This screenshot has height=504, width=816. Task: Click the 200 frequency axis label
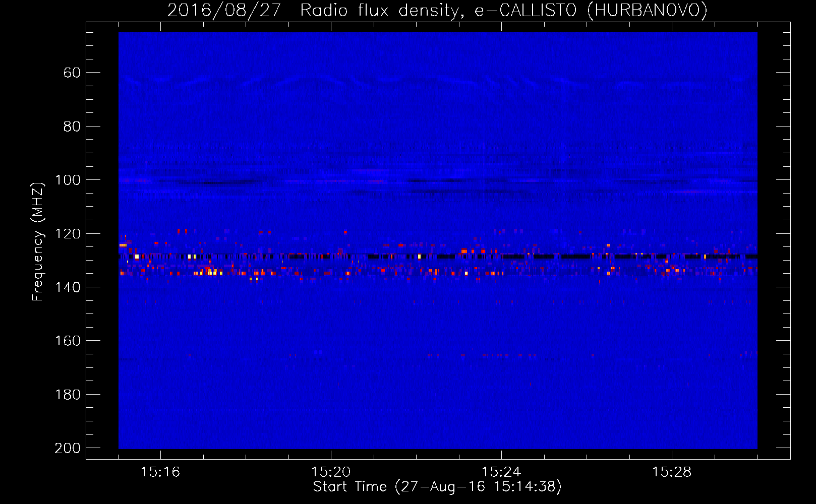68,448
